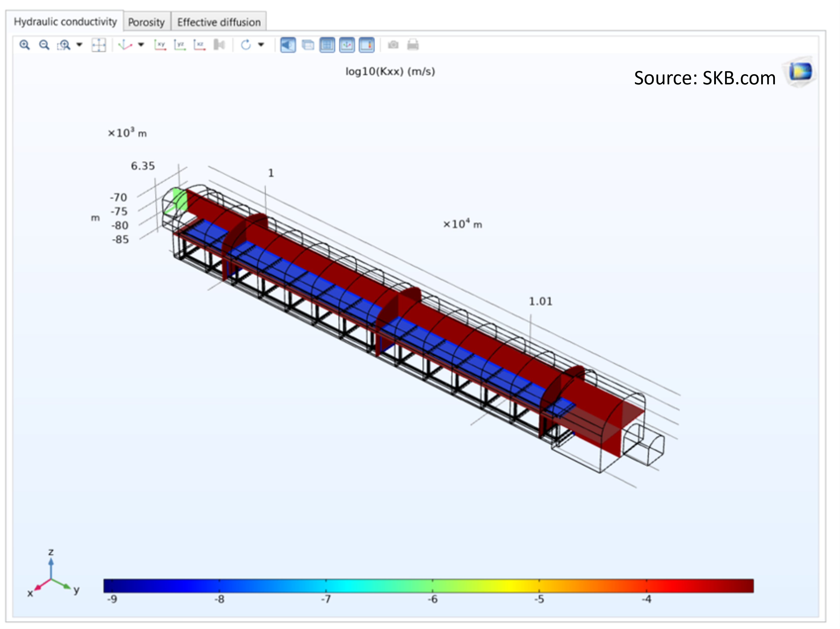Toggle the show grid button
Image resolution: width=840 pixels, height=629 pixels.
(x=327, y=45)
